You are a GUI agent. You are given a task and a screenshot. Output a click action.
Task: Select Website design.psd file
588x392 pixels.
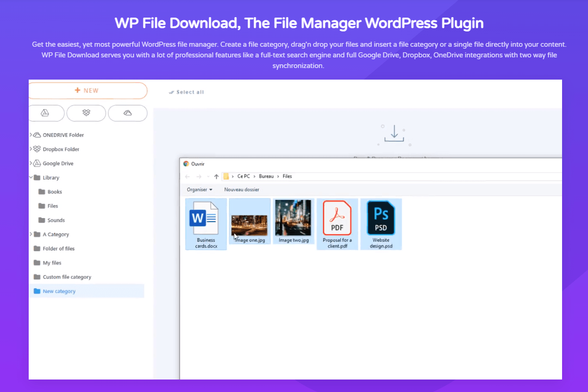pos(381,224)
